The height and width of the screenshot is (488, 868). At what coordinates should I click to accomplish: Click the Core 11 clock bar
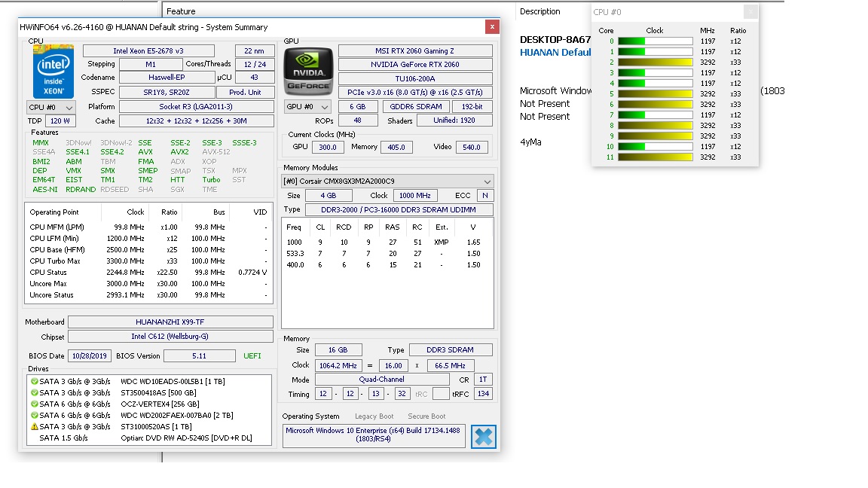[x=656, y=157]
